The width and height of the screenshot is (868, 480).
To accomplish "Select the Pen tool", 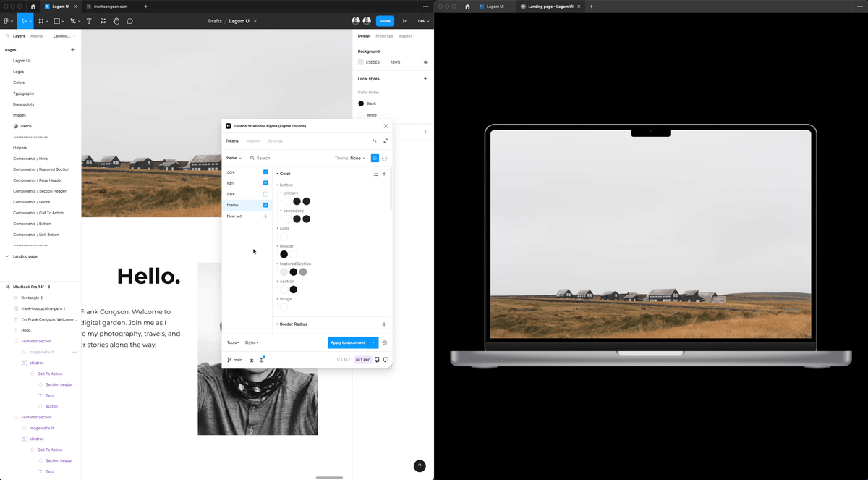I will click(73, 21).
